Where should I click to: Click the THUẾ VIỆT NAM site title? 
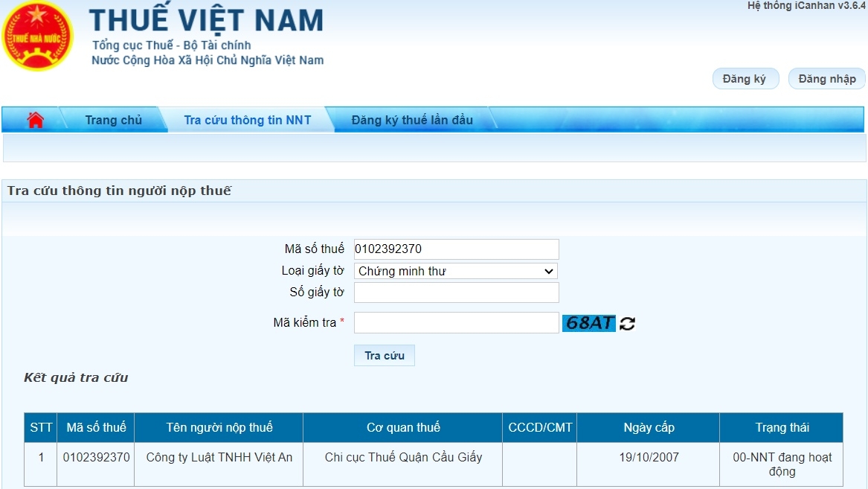[x=206, y=19]
